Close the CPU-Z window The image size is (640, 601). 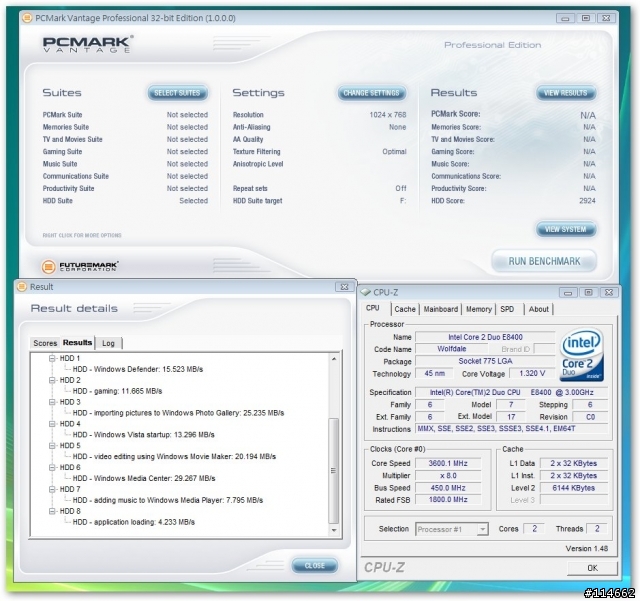609,292
